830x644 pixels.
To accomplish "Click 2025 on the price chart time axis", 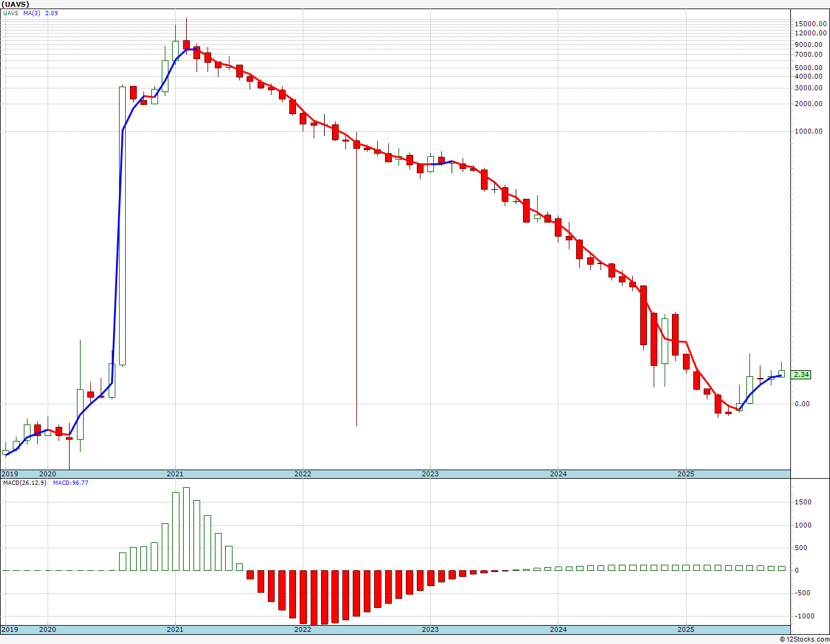I will pyautogui.click(x=686, y=474).
